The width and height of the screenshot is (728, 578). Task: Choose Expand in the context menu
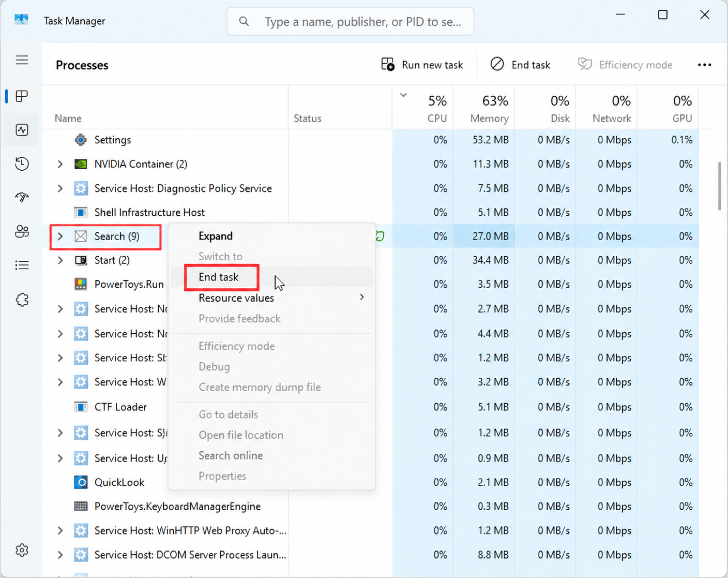coord(272,236)
